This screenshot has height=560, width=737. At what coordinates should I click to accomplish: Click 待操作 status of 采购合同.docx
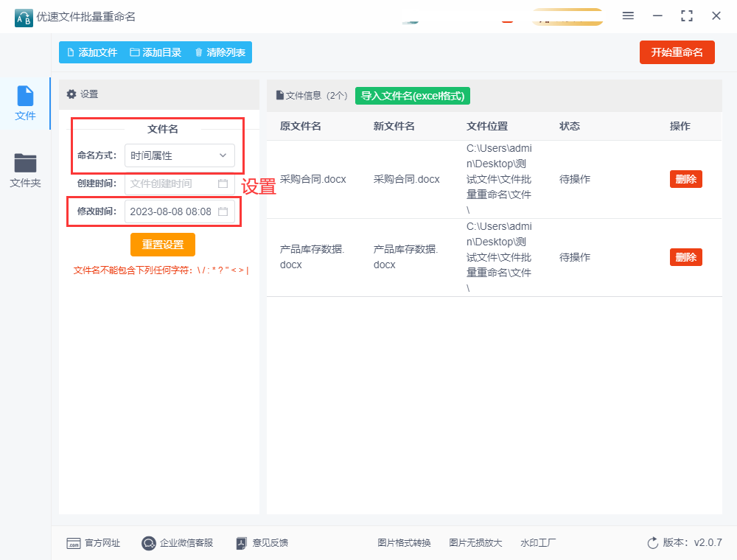pos(574,179)
